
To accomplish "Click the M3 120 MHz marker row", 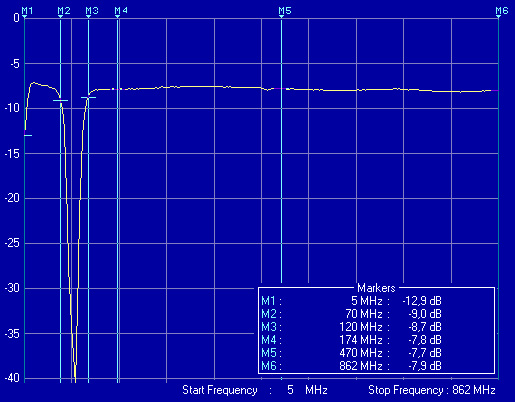I will (351, 327).
